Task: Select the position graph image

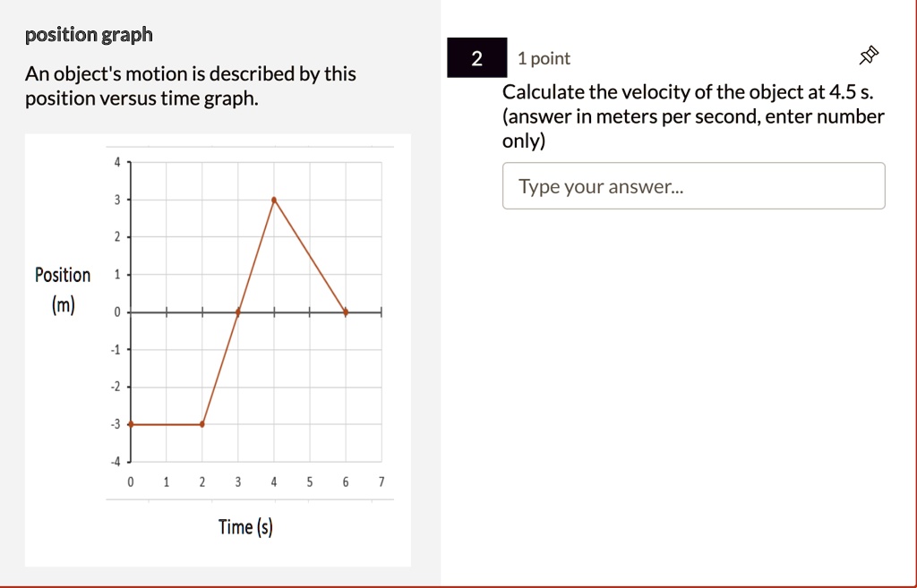Action: [218, 349]
